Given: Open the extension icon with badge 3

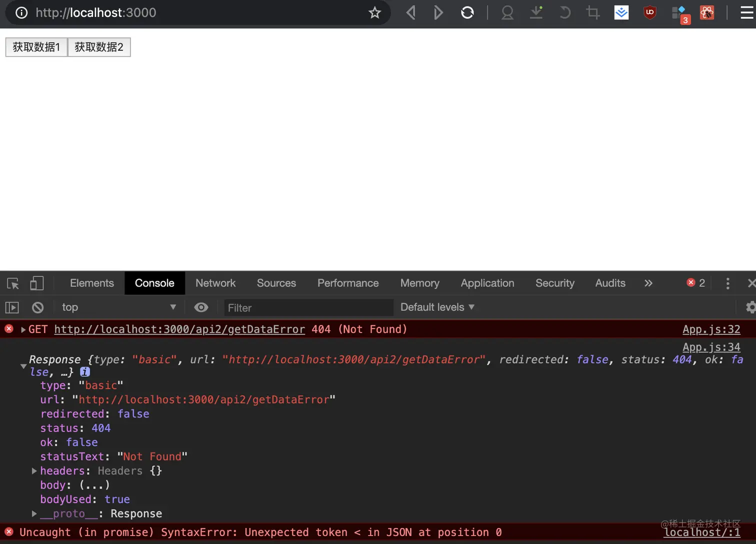Looking at the screenshot, I should [680, 14].
